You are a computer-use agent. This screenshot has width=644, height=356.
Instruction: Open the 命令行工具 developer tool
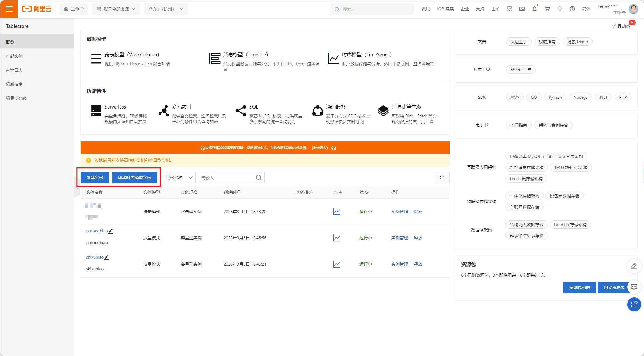click(521, 69)
